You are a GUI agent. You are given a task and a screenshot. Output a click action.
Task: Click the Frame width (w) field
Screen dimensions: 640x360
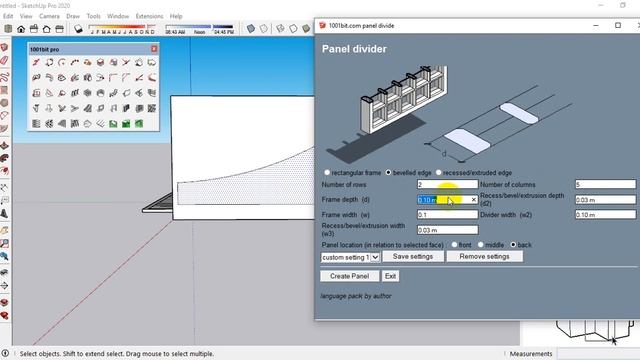point(447,215)
